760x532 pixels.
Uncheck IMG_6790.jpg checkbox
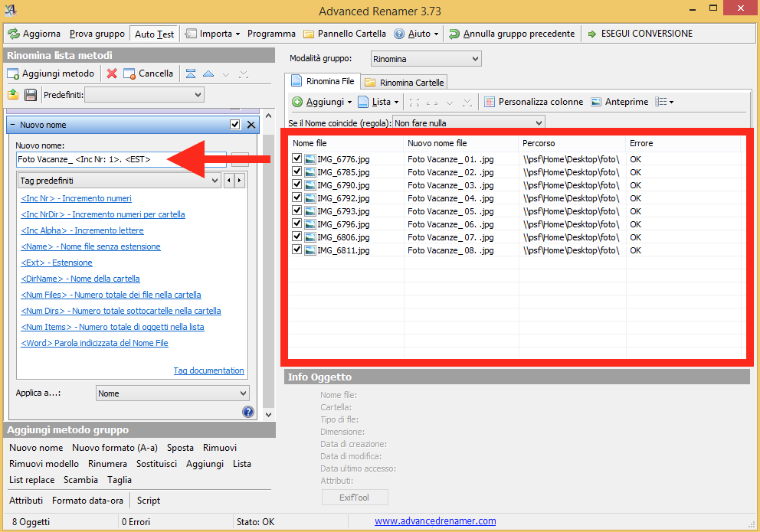click(297, 184)
